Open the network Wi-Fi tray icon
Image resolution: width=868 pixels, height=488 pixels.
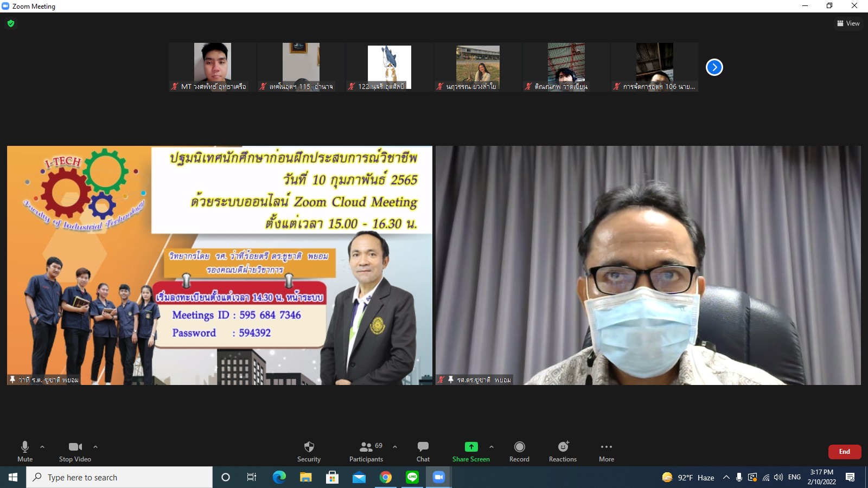point(765,477)
